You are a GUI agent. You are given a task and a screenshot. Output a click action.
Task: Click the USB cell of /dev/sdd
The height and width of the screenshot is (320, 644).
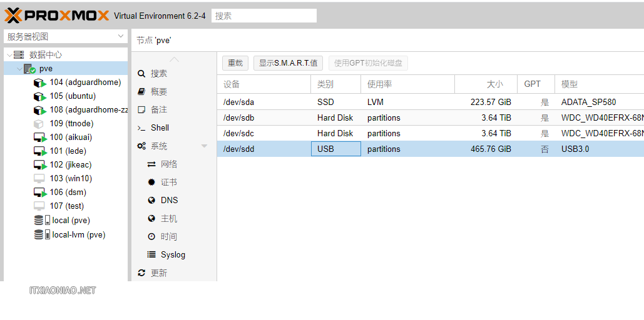click(x=336, y=149)
